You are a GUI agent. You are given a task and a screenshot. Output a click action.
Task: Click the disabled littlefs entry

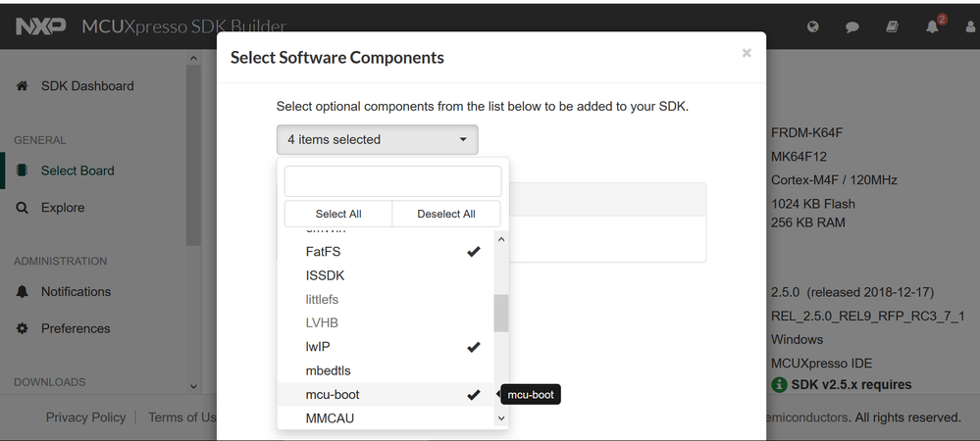click(x=386, y=299)
